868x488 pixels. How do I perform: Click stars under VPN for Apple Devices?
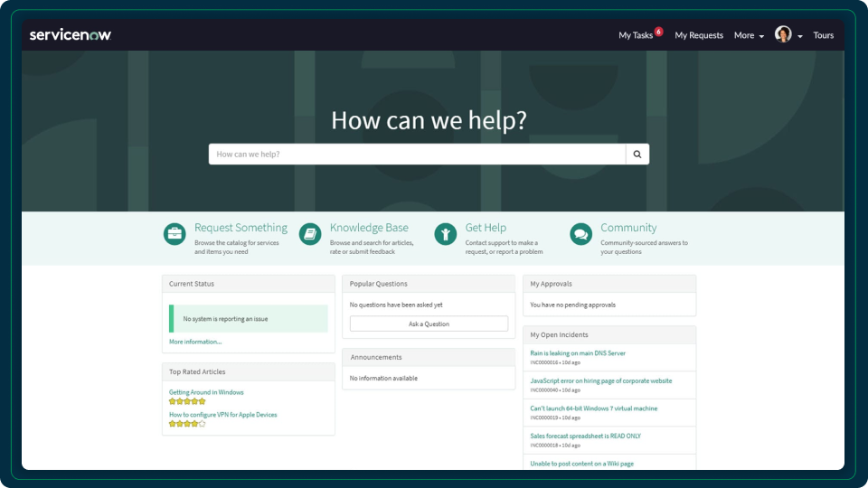coord(187,424)
